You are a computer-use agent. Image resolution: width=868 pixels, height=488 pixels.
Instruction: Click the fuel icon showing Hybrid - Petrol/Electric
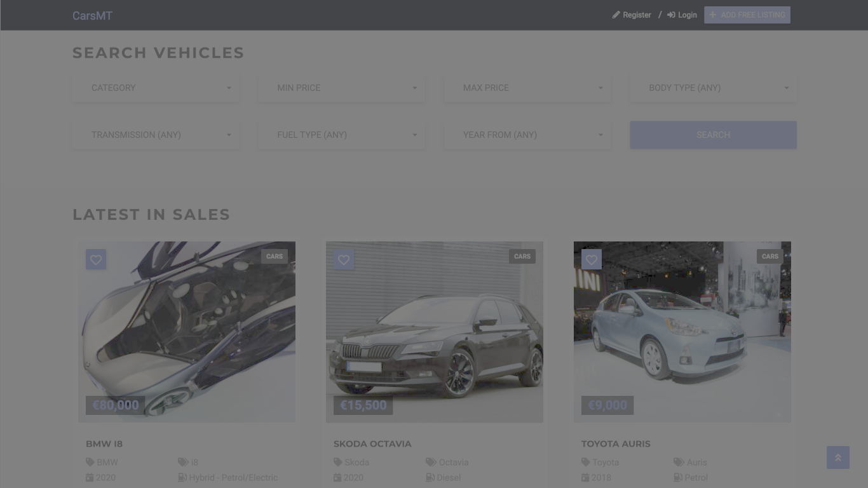click(x=182, y=477)
